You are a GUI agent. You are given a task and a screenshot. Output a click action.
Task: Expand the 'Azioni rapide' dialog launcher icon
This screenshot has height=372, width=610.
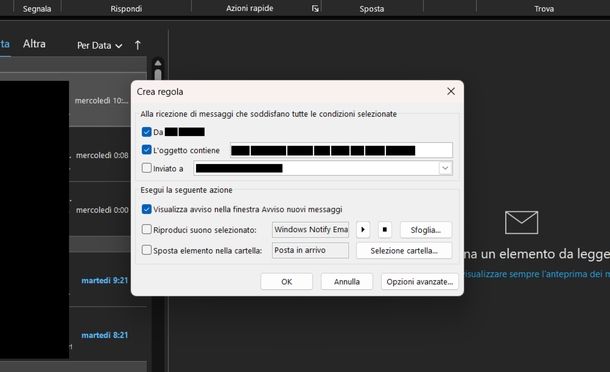(x=315, y=9)
